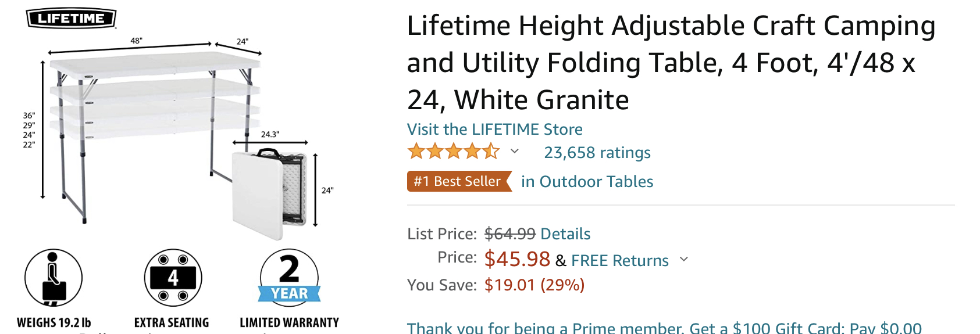Click the #1 Best Seller badge
Screen dimensions: 980x334
pos(458,181)
